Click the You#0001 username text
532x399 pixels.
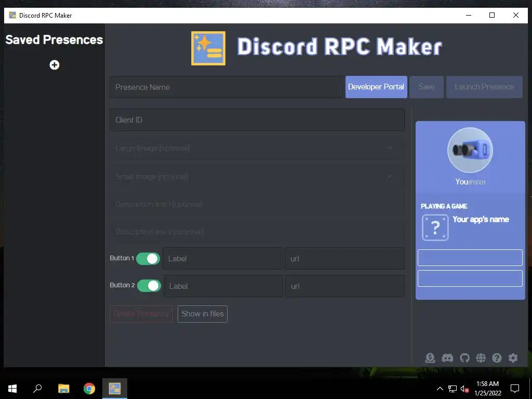pyautogui.click(x=470, y=182)
